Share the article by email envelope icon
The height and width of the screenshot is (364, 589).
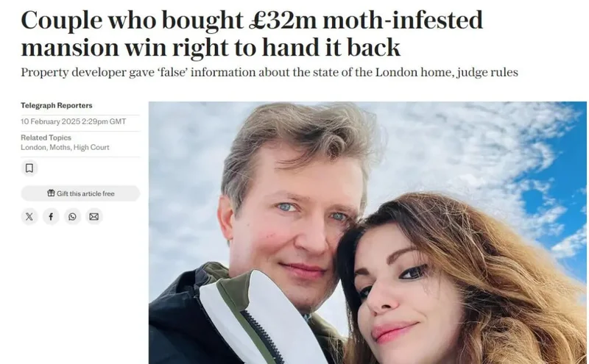pyautogui.click(x=94, y=216)
